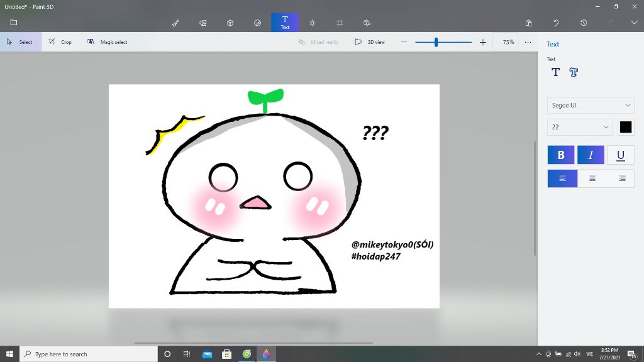Open the green browser icon on taskbar
The image size is (644, 362).
[247, 354]
